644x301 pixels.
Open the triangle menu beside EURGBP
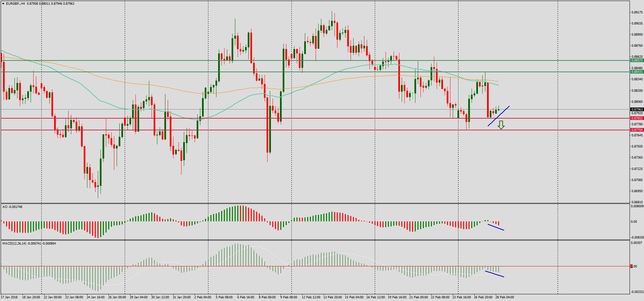3,4
